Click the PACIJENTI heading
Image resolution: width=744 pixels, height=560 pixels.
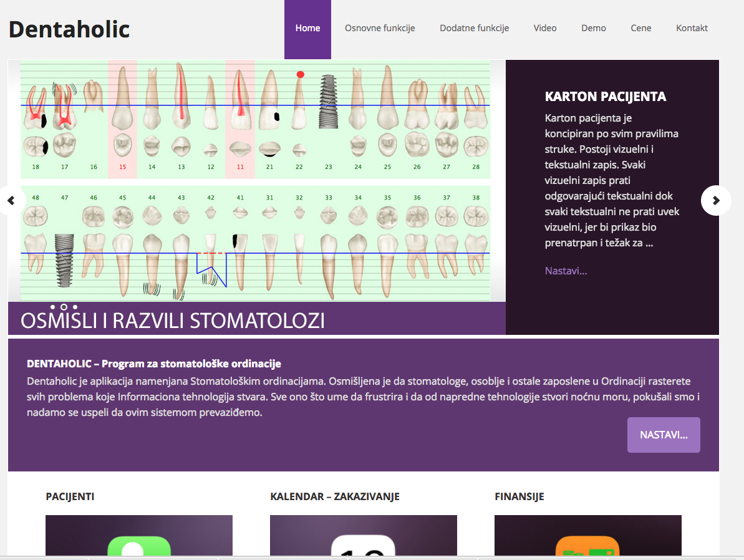tap(70, 496)
